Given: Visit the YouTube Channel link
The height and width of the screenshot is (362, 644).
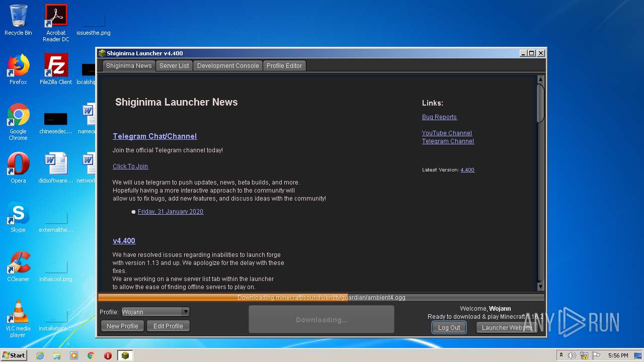Looking at the screenshot, I should 447,133.
